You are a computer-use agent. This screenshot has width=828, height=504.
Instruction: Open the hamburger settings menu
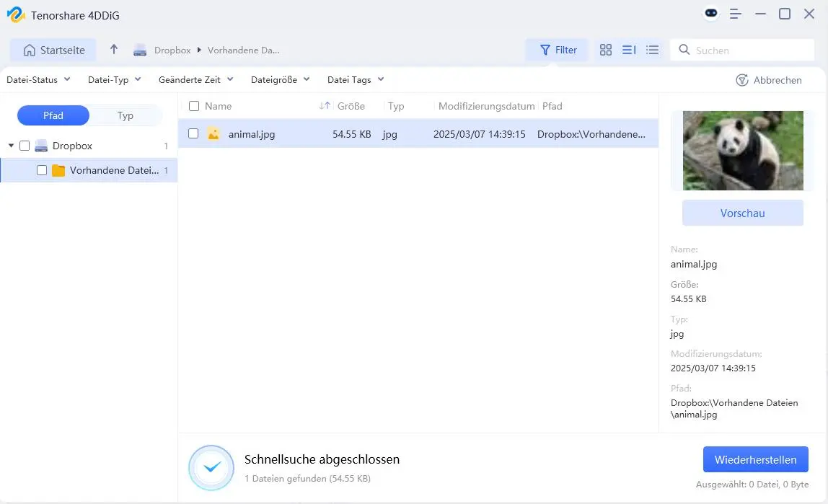coord(735,13)
